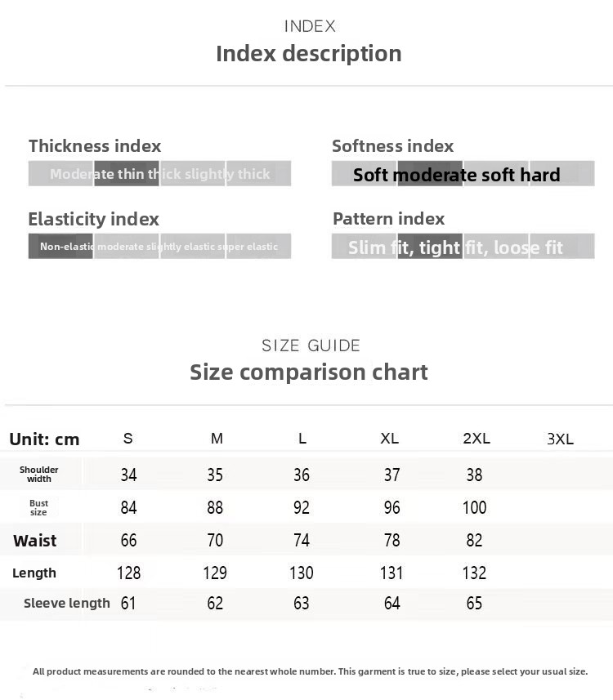
Task: Select the Waist row label
Action: click(x=35, y=541)
